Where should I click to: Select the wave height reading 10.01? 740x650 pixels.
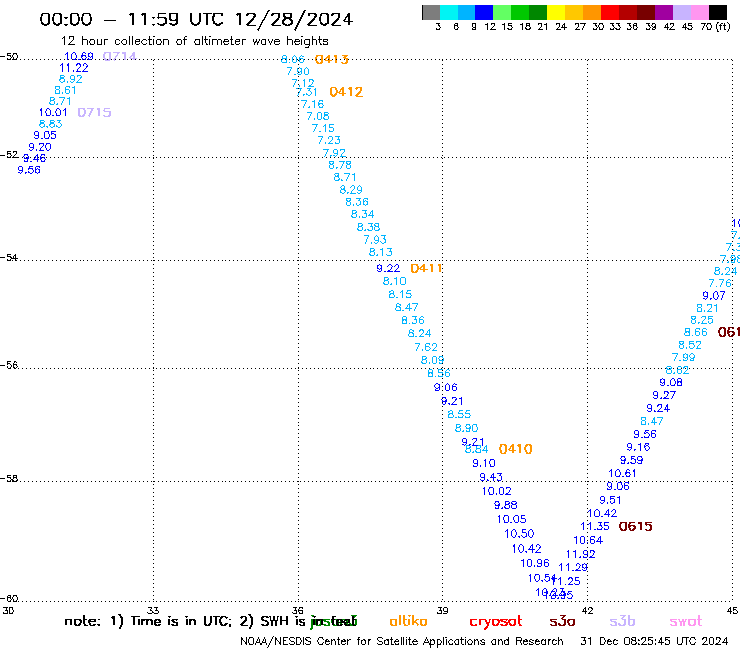pos(53,112)
